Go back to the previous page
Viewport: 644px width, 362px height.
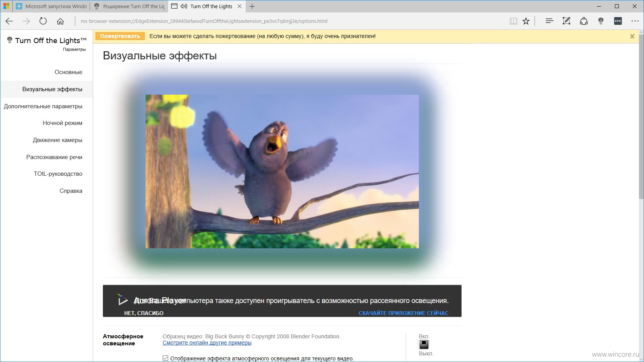point(9,21)
